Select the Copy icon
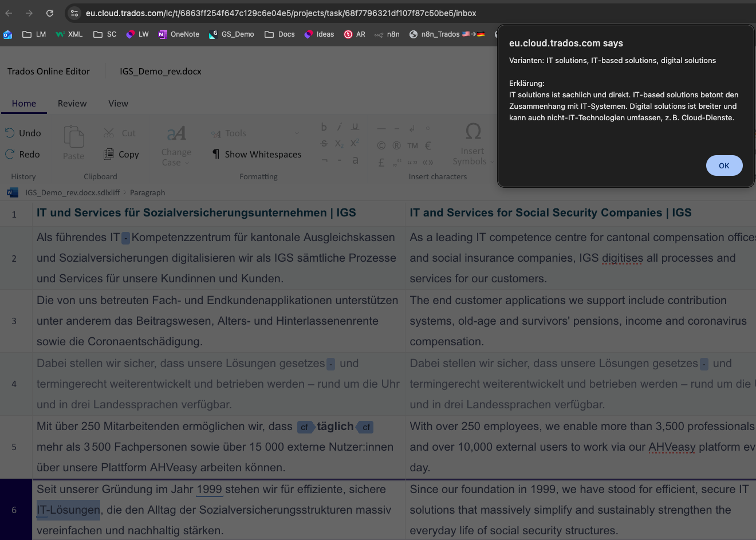Image resolution: width=756 pixels, height=540 pixels. [x=109, y=154]
